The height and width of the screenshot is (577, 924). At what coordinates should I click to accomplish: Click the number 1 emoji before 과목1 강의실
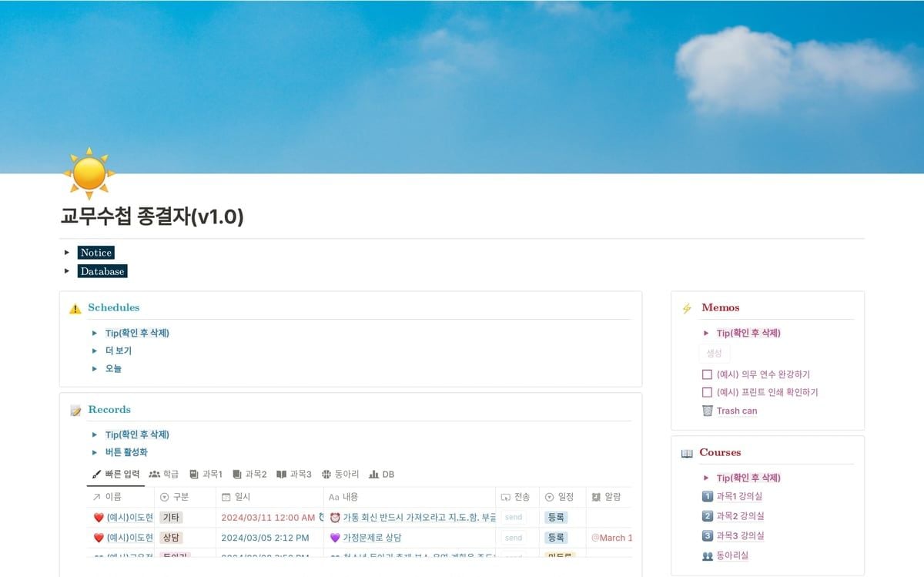(x=708, y=497)
